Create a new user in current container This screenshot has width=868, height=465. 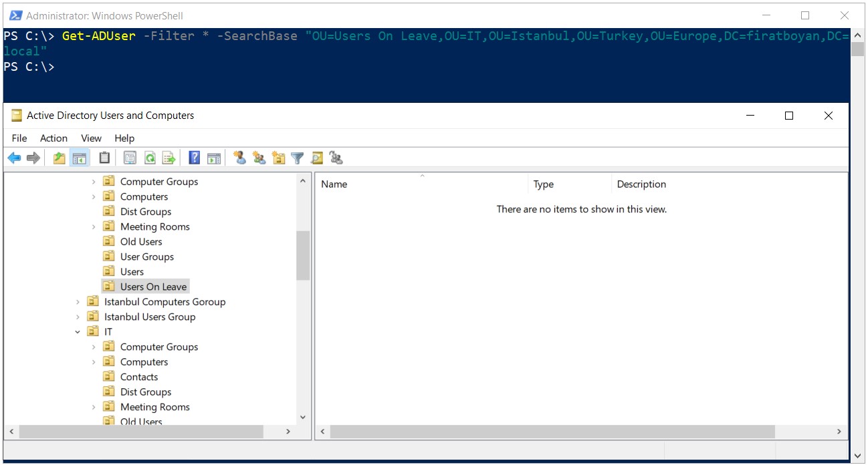point(239,158)
